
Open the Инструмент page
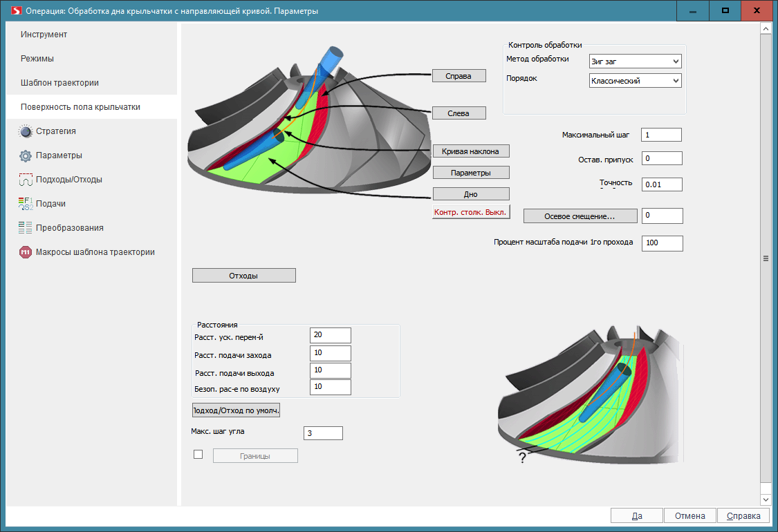click(44, 35)
